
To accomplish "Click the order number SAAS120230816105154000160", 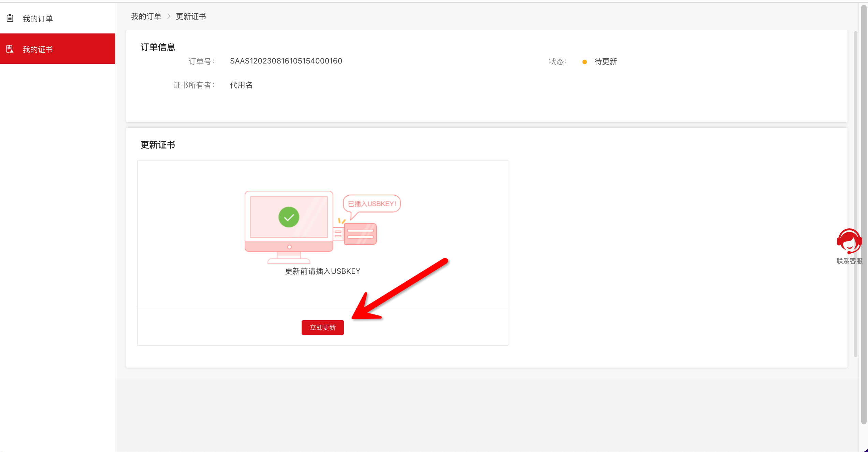I will (286, 61).
